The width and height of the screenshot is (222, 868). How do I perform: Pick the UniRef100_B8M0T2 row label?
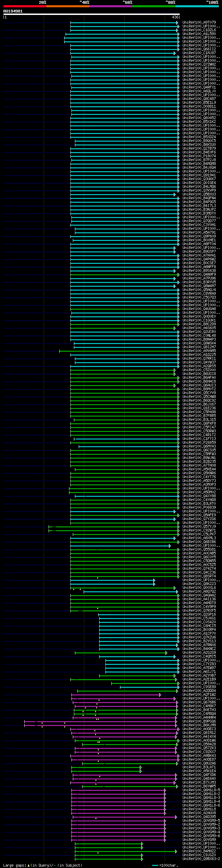point(199,389)
